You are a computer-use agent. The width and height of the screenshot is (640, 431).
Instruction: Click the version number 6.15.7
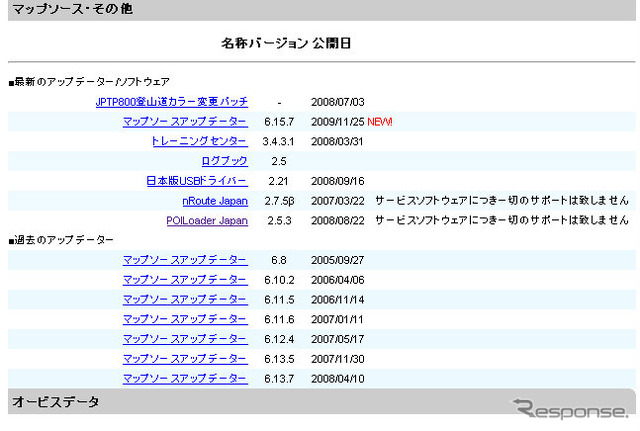coord(279,122)
